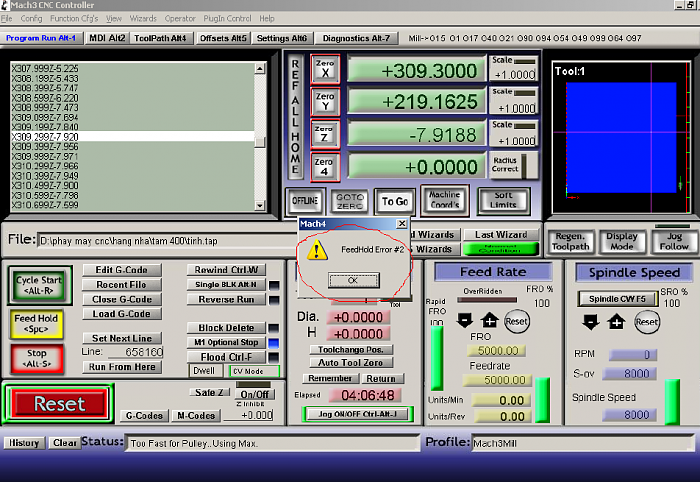Open the Config menu
The image size is (700, 482).
point(31,18)
